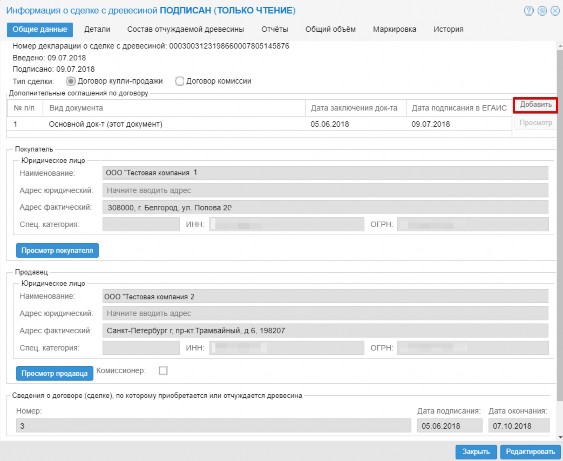
Task: Click 'Просмотр покупателя' button
Action: click(57, 251)
